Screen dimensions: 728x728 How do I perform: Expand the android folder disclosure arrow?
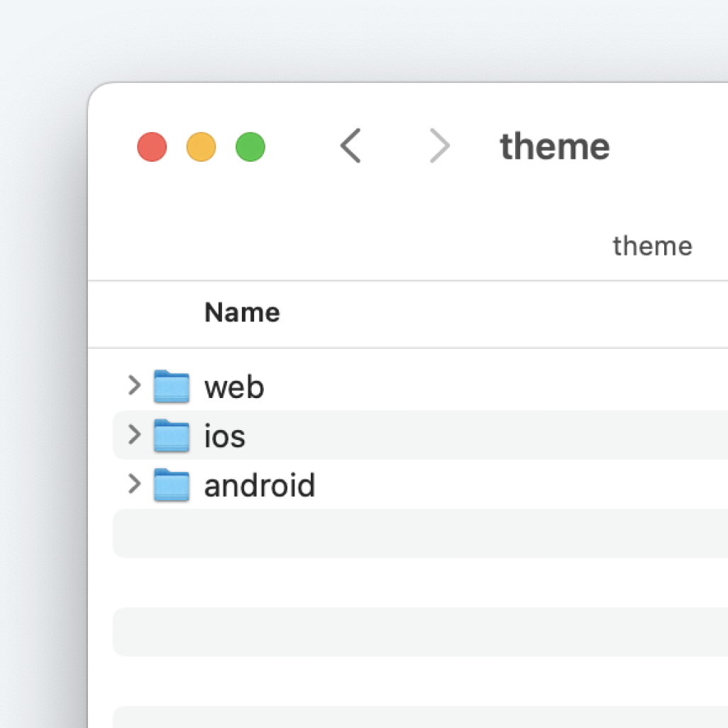pos(134,485)
